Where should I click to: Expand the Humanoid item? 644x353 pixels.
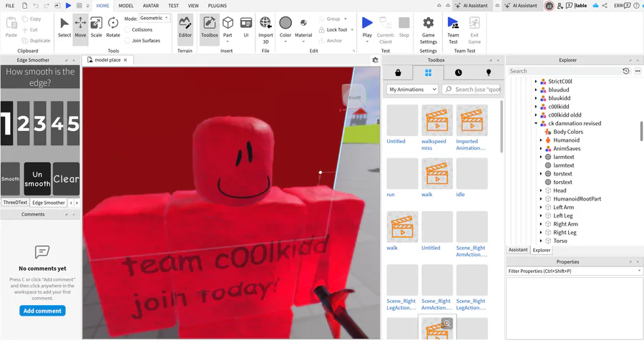point(541,140)
